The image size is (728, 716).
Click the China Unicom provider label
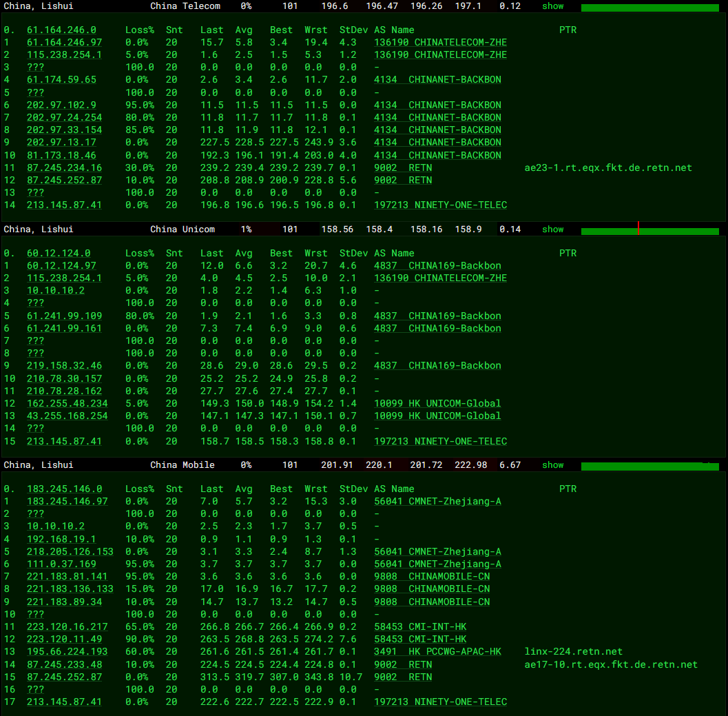[183, 229]
